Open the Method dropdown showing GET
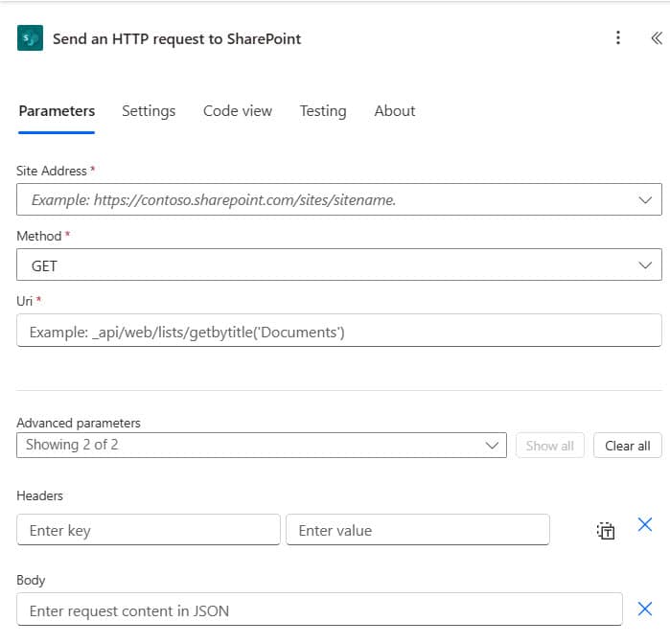Image resolution: width=670 pixels, height=644 pixels. pyautogui.click(x=339, y=264)
